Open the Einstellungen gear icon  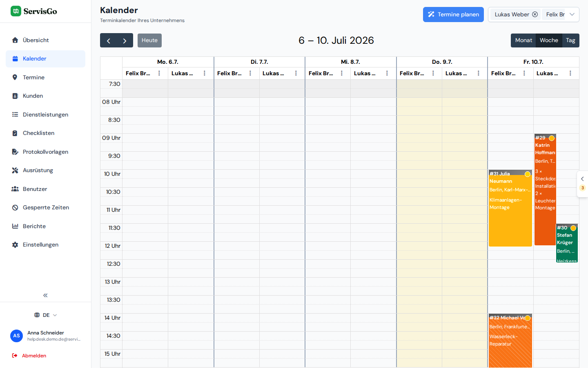15,245
